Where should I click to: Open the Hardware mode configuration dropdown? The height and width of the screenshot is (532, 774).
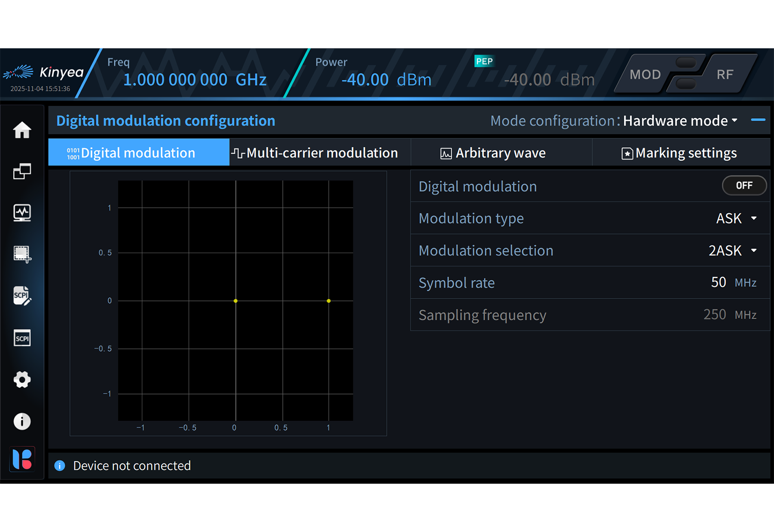pos(680,121)
